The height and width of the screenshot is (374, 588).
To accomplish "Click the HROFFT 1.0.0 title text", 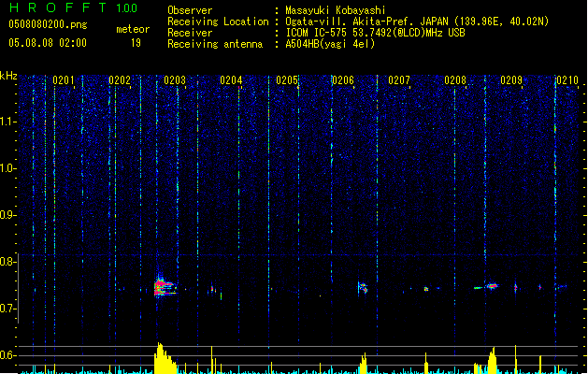I will coord(74,7).
